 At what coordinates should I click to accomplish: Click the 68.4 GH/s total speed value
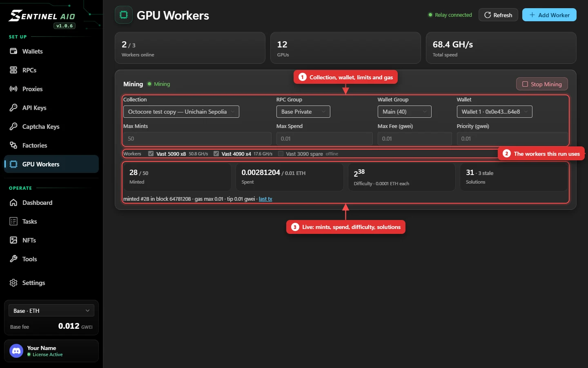click(x=453, y=44)
